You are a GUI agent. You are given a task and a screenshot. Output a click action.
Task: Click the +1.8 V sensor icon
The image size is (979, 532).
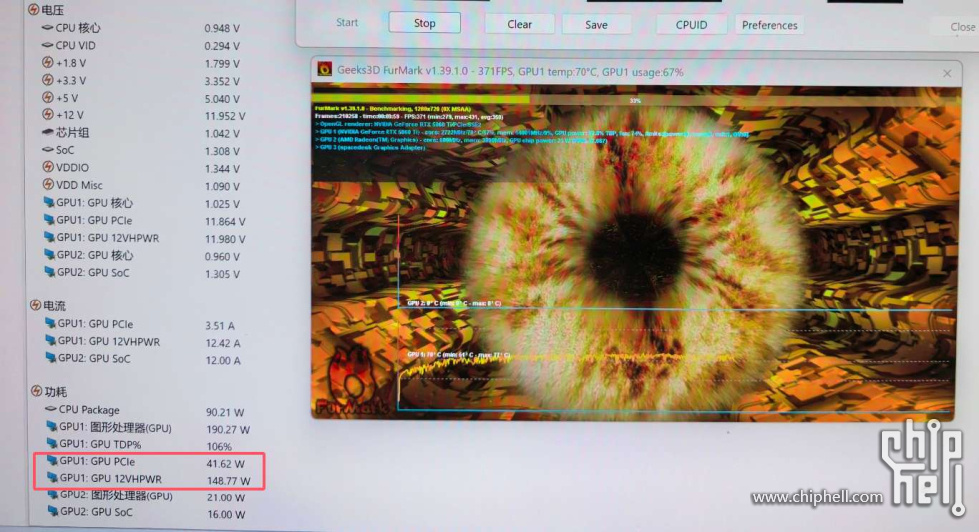(47, 62)
